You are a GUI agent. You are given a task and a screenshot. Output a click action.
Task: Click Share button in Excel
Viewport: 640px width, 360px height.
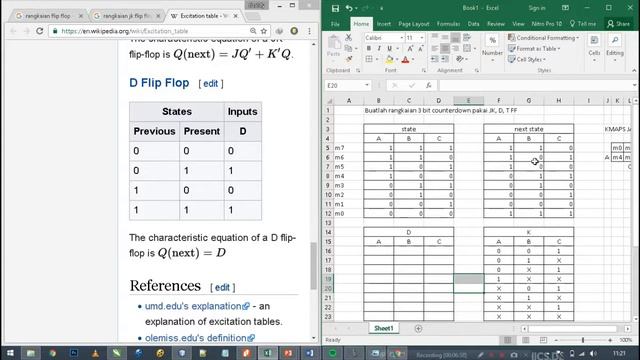tap(618, 24)
